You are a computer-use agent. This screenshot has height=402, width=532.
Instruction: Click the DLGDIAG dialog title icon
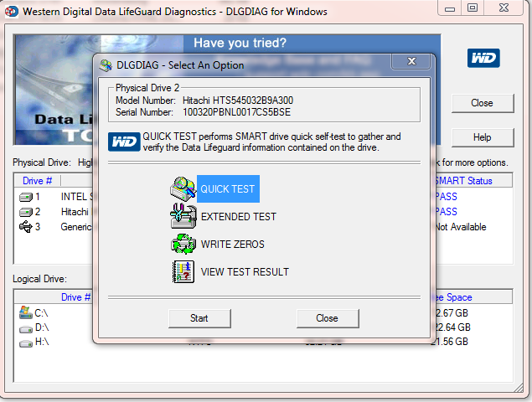(106, 65)
